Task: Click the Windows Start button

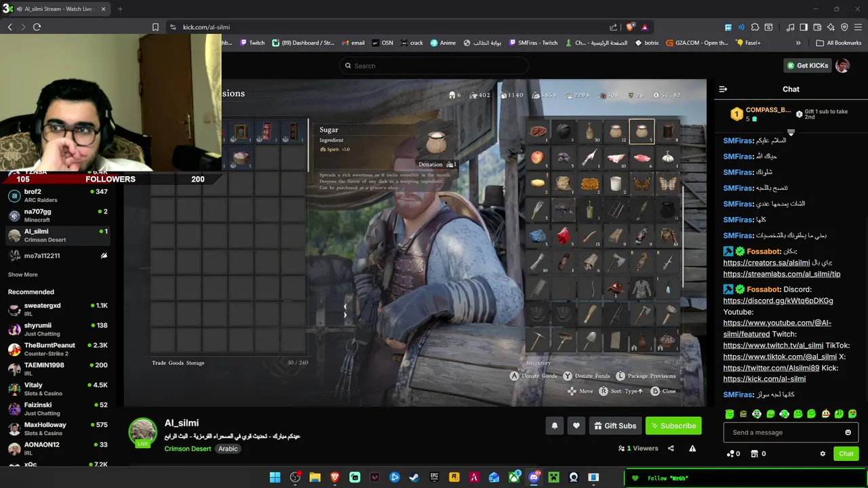Action: point(275,478)
